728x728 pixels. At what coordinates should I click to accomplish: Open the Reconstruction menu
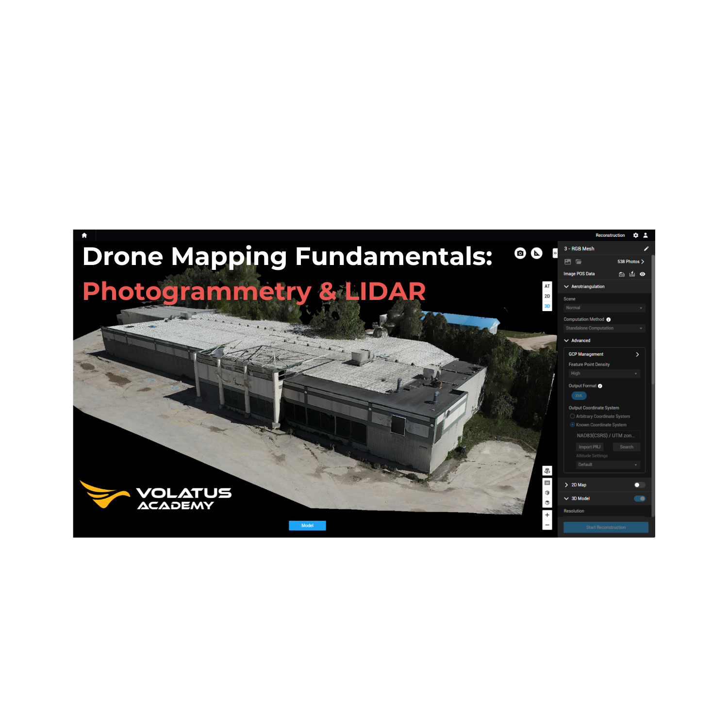tap(611, 235)
